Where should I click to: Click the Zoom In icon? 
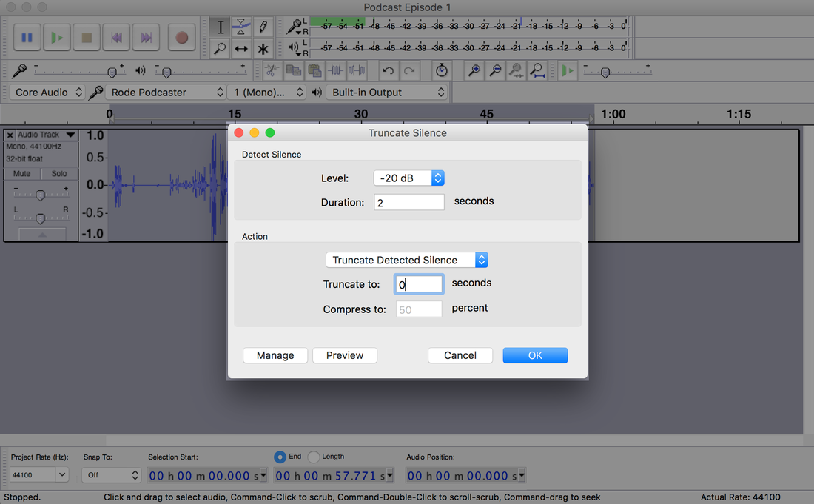click(x=474, y=70)
